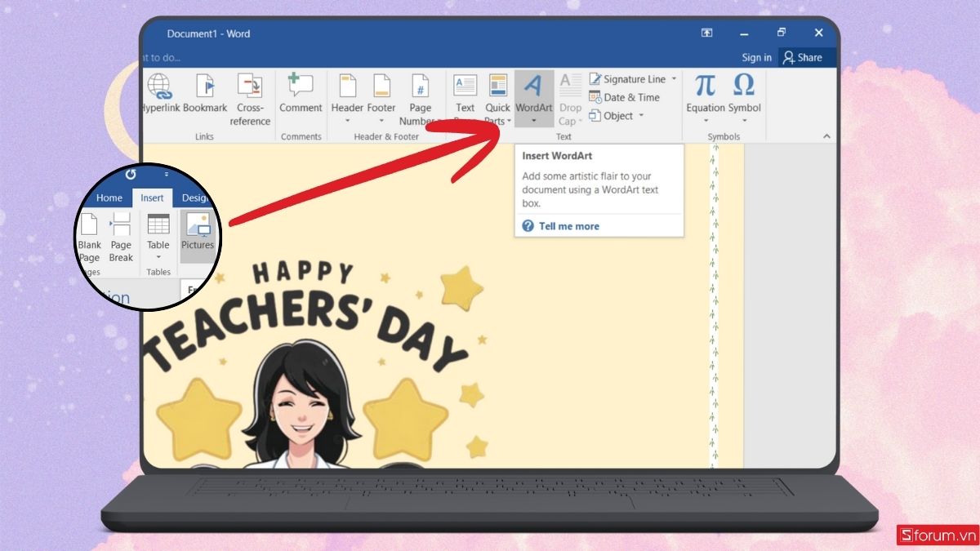This screenshot has height=551, width=980.
Task: Insert Date & Time
Action: (x=629, y=97)
